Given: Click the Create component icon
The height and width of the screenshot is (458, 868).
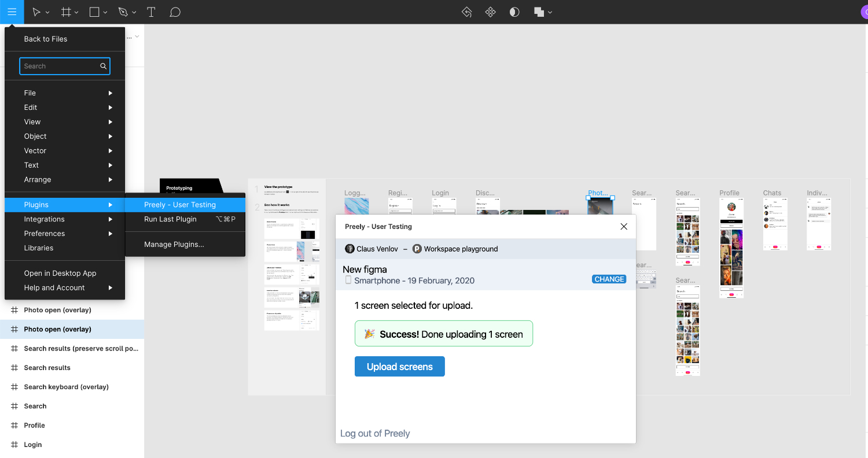Looking at the screenshot, I should pos(491,12).
